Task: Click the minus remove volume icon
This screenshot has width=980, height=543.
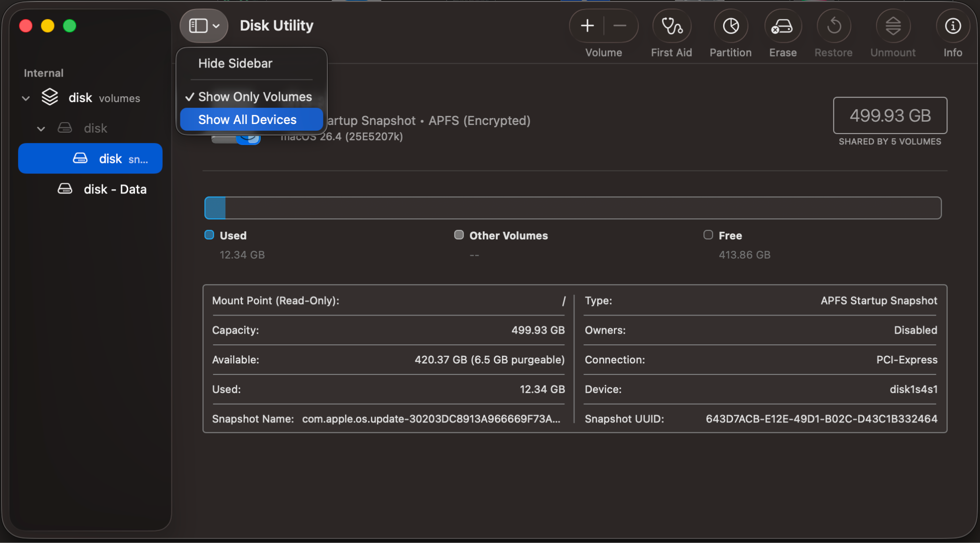Action: [620, 26]
